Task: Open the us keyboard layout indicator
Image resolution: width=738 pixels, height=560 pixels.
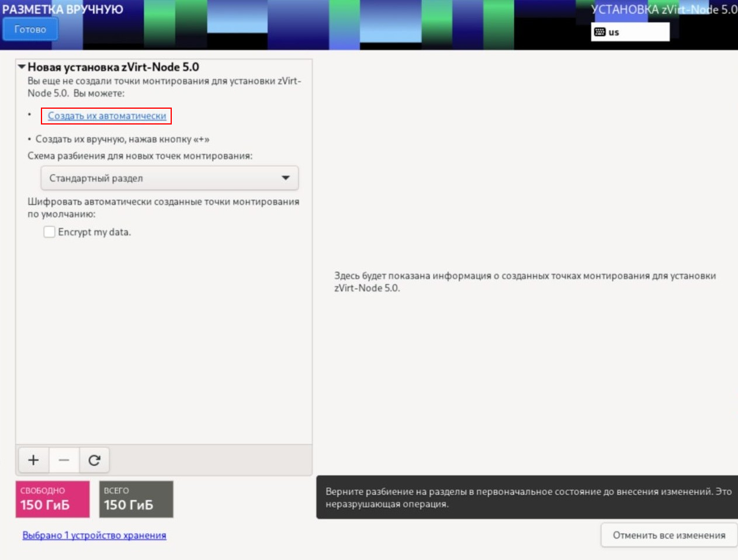Action: [630, 32]
